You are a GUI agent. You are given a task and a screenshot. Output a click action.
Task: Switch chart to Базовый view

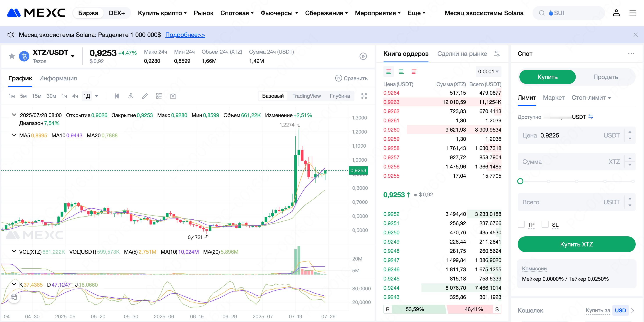coord(273,96)
